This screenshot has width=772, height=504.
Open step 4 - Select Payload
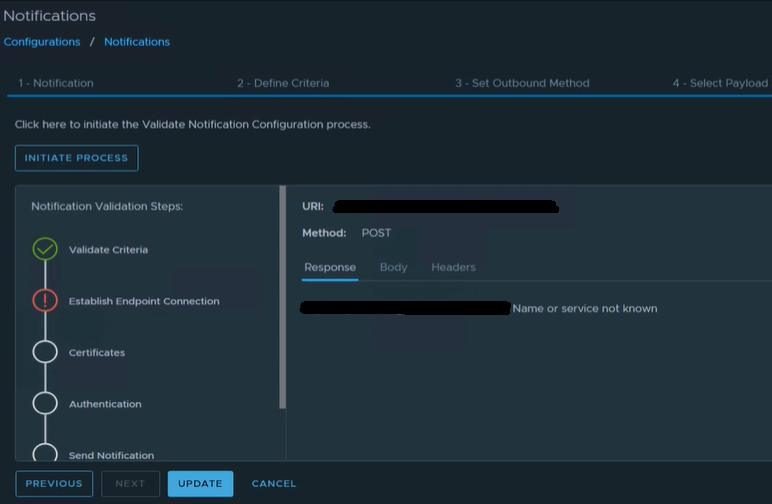click(720, 83)
